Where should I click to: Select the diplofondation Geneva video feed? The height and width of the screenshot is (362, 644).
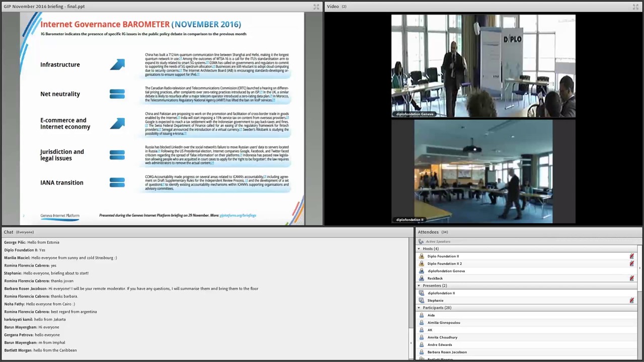pos(484,66)
